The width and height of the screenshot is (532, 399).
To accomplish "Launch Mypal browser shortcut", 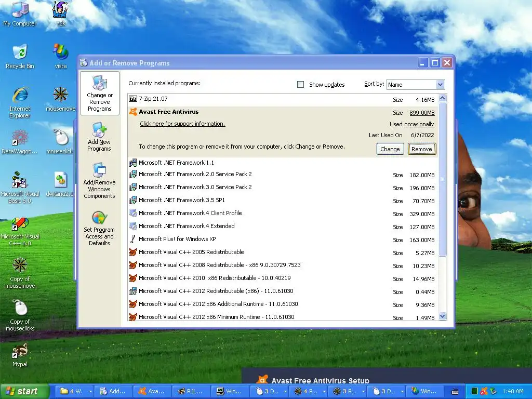I will pos(20,355).
